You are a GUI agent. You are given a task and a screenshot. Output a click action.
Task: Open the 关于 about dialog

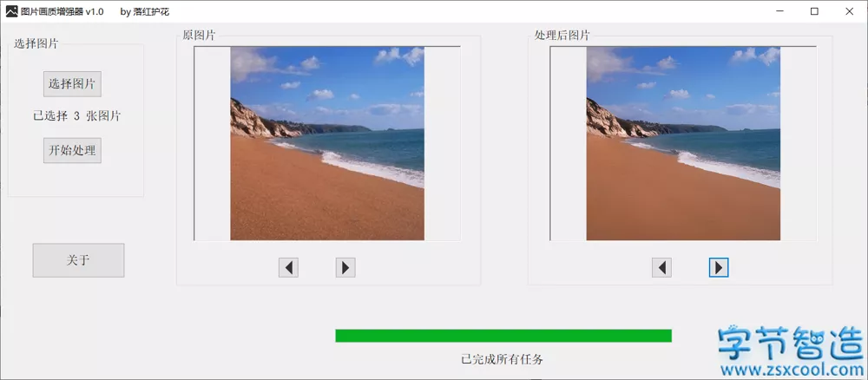[79, 260]
